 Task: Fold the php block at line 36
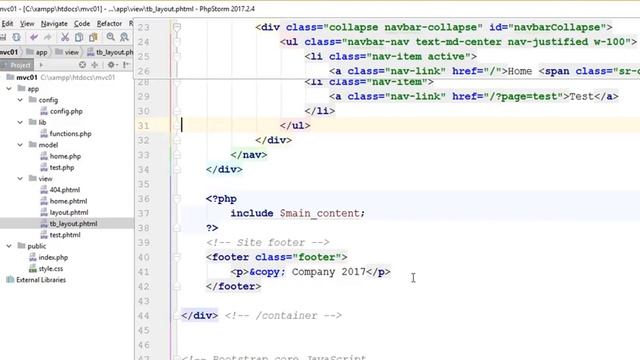[177, 199]
